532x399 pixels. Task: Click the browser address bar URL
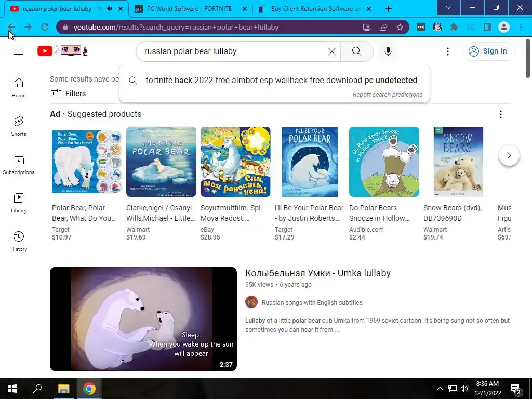[x=176, y=27]
